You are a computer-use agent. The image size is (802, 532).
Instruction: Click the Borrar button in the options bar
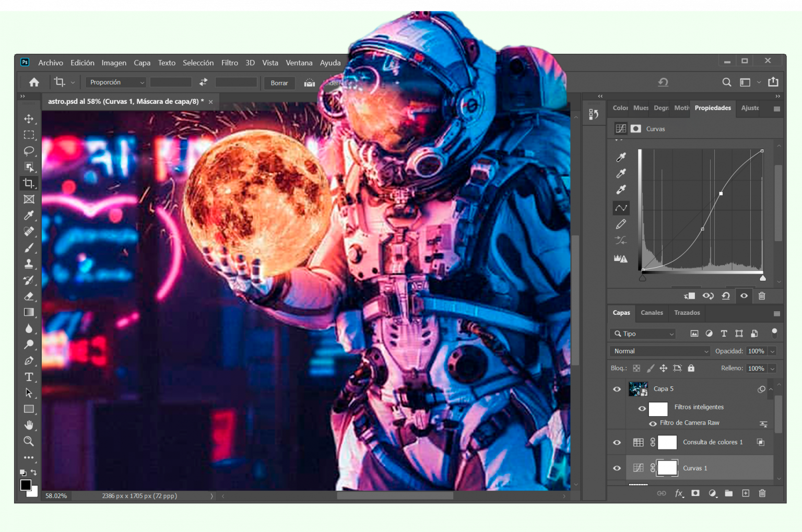pos(279,82)
